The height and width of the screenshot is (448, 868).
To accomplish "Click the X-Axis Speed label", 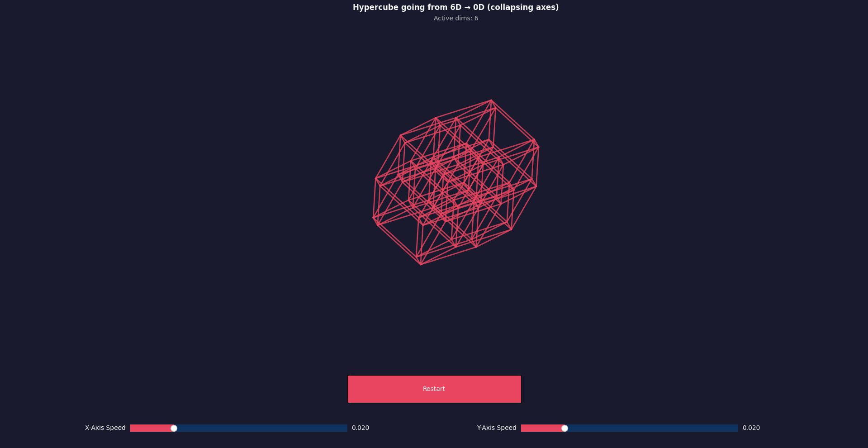I will 105,428.
